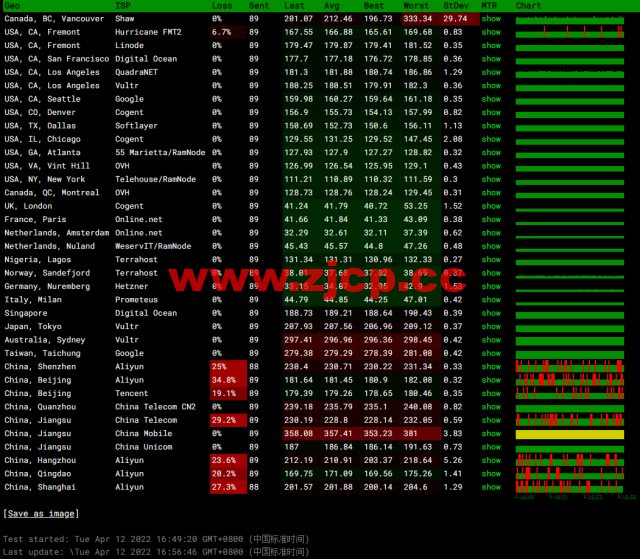Select 297.41 last latency for Sydney Vultr
This screenshot has height=559, width=640.
pyautogui.click(x=298, y=340)
